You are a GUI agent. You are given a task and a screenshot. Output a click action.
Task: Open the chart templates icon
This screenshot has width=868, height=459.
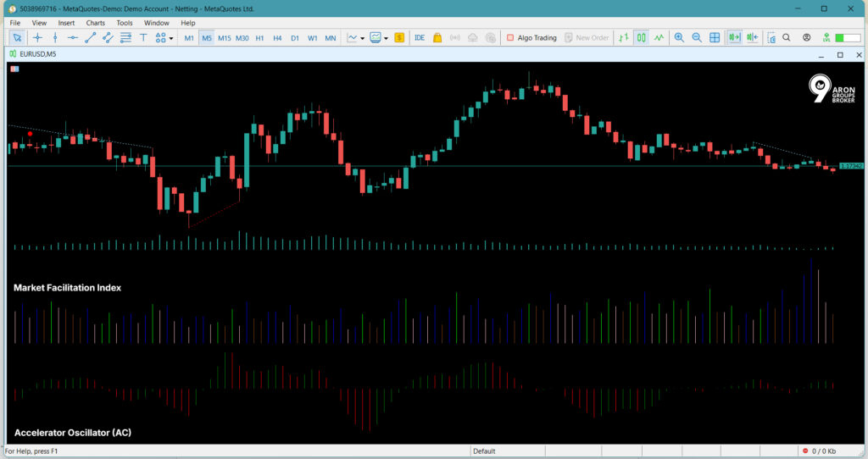point(376,37)
